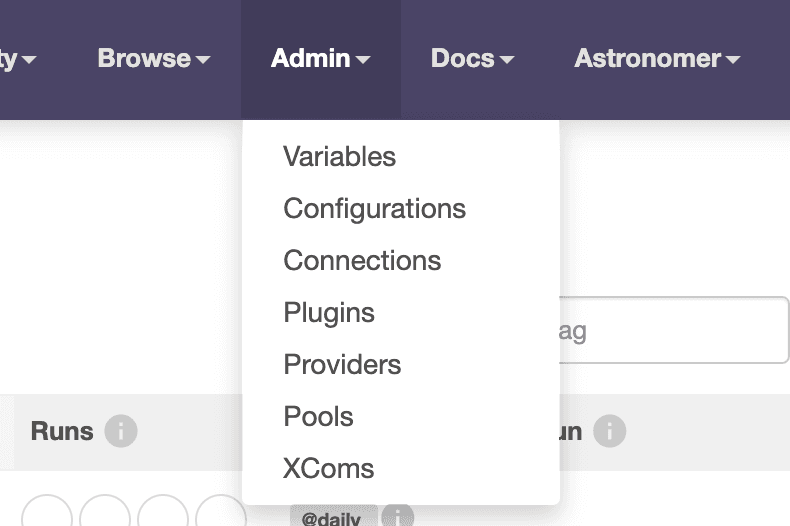
Task: Click the info icon next to @daily
Action: click(397, 517)
